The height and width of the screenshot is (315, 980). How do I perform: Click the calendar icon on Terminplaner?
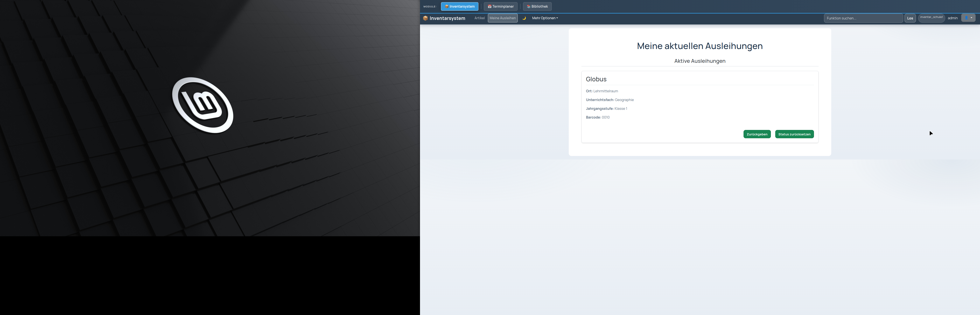(490, 7)
